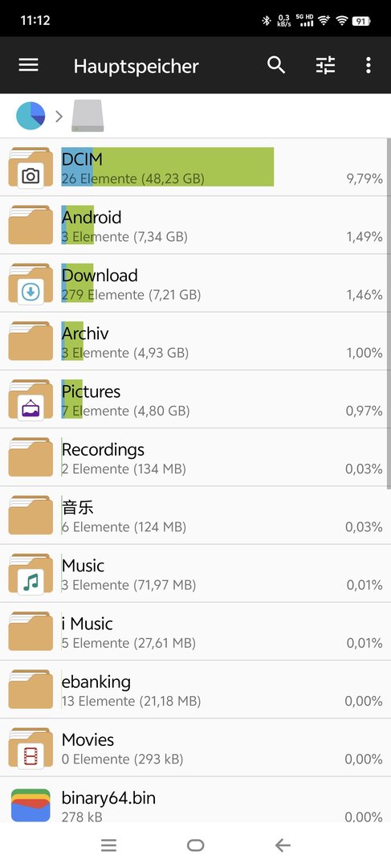Open the Movies folder film icon
The width and height of the screenshot is (391, 868).
[x=31, y=748]
